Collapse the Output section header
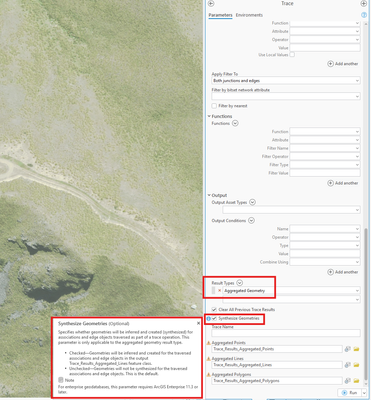This screenshot has height=400, width=371. tap(217, 195)
